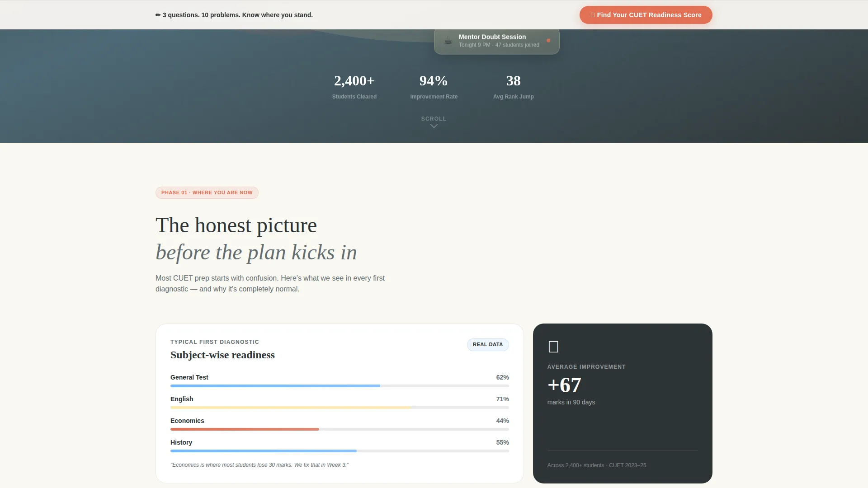Click the Mentor Doubt Session icon
This screenshot has height=488, width=868.
[x=448, y=41]
